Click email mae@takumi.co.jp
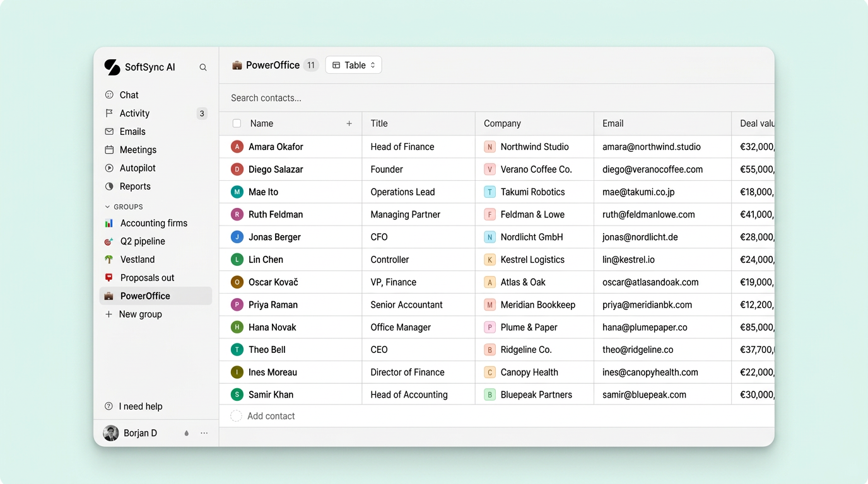Image resolution: width=868 pixels, height=484 pixels. (638, 192)
